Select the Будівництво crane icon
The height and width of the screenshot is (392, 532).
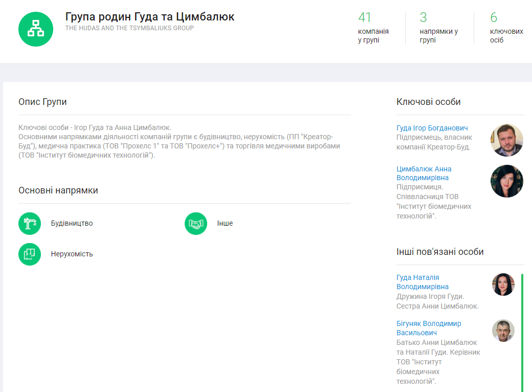30,224
